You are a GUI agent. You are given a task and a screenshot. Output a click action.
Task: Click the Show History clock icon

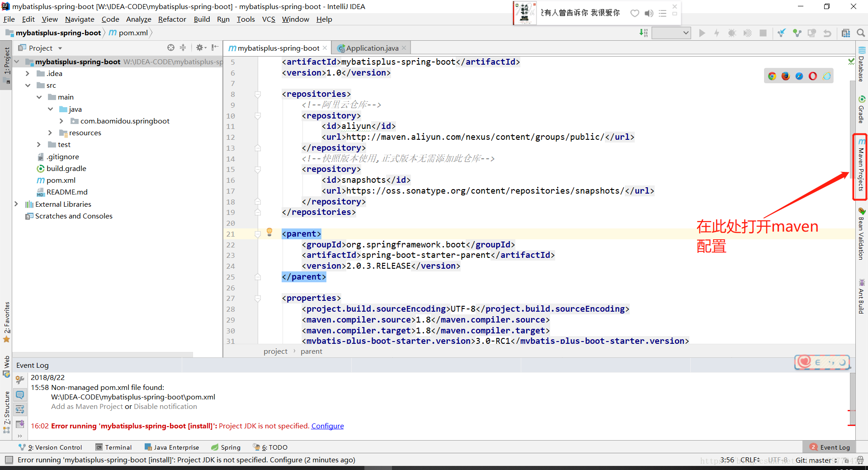(812, 33)
